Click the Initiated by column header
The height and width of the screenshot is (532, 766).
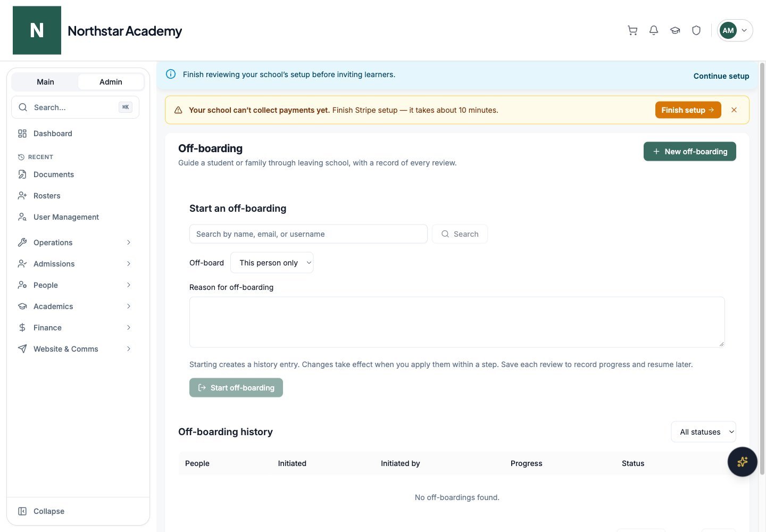(x=401, y=463)
